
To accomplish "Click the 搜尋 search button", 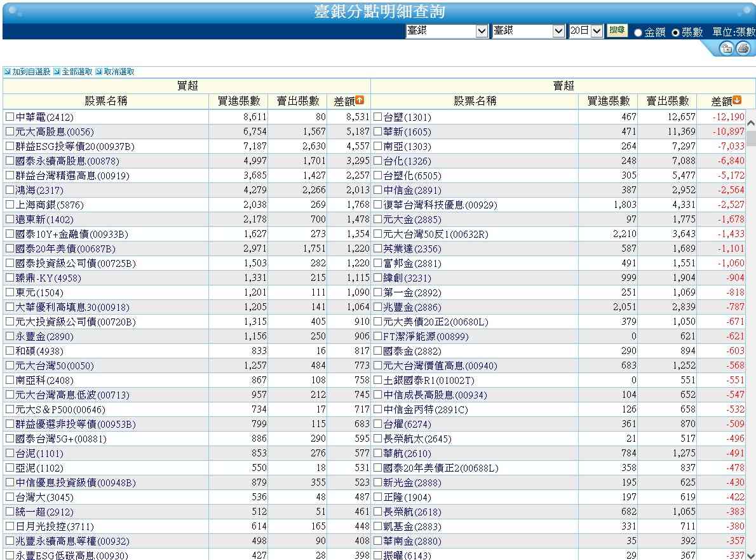I will [x=617, y=31].
